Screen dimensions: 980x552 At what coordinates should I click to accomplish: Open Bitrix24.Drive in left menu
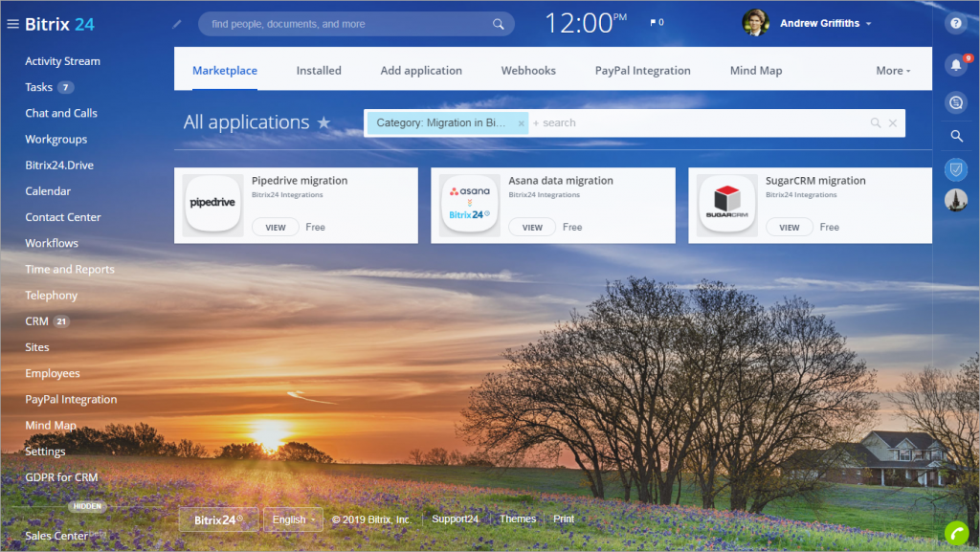59,166
